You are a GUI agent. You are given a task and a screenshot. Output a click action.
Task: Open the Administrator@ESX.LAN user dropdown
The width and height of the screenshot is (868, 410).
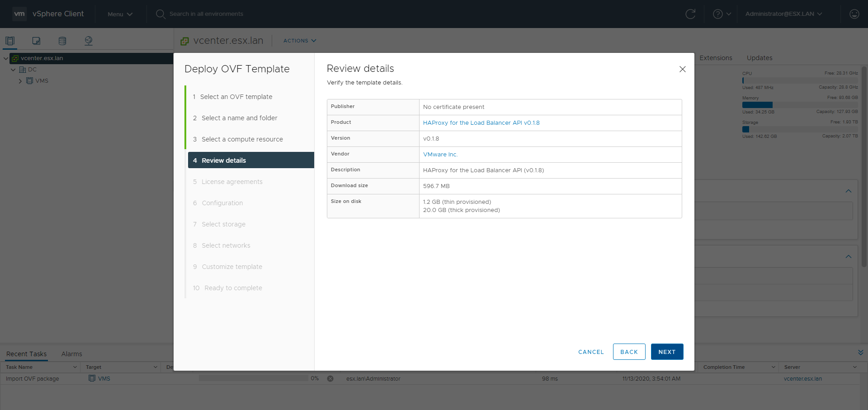(783, 14)
